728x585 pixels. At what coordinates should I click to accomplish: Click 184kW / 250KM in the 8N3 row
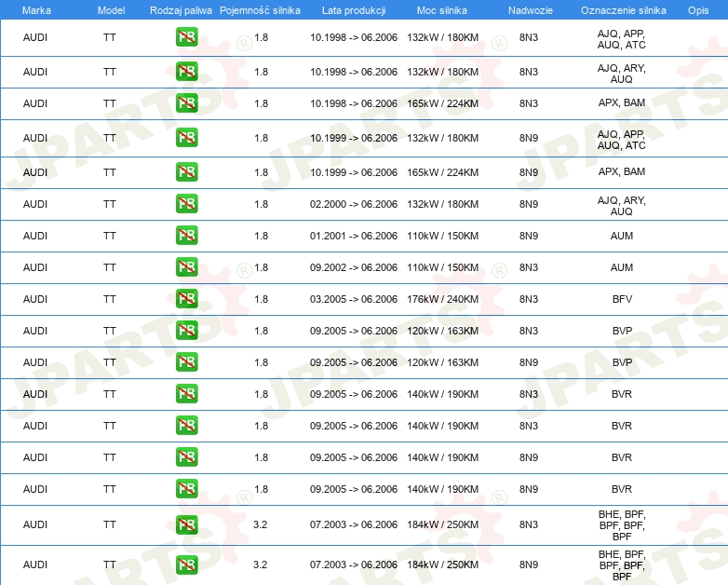point(443,524)
